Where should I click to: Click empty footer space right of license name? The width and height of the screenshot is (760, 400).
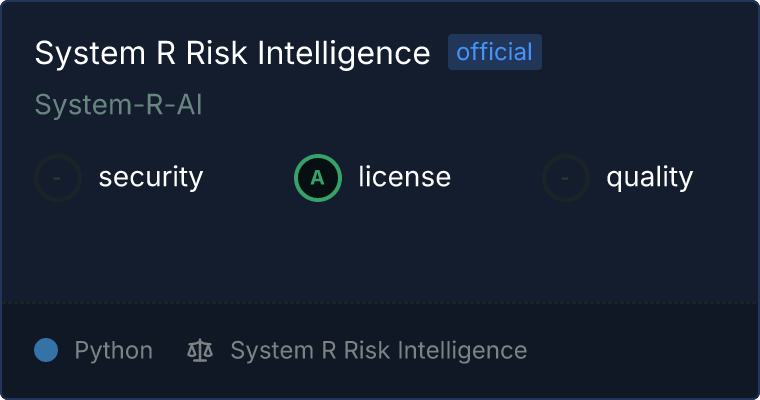pyautogui.click(x=640, y=350)
